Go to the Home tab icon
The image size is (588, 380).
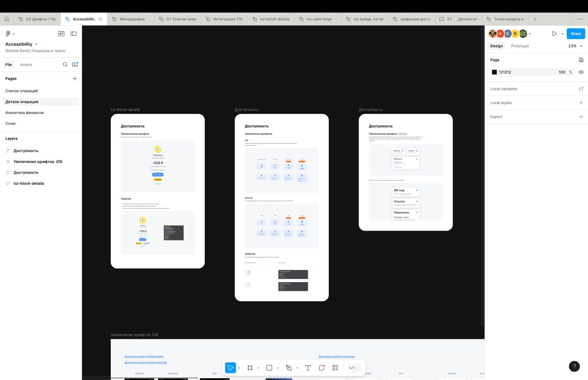coord(7,19)
